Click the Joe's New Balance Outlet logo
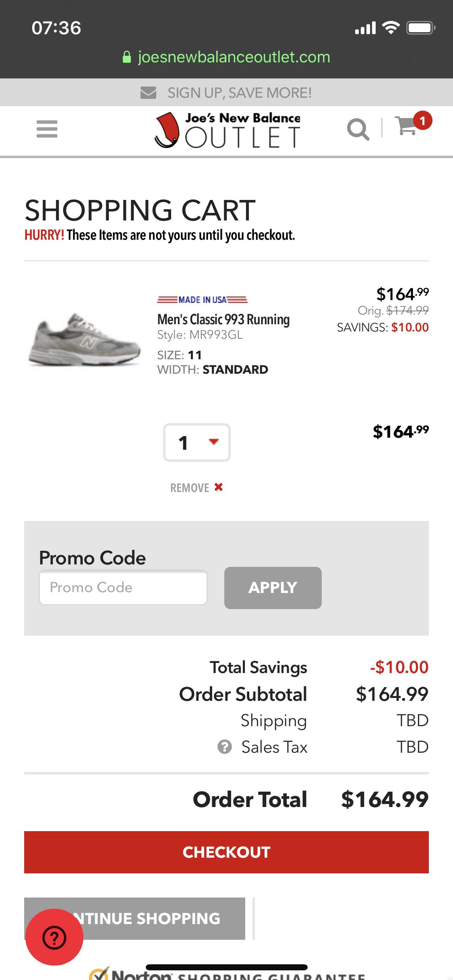Screen dimensions: 453x980 [x=228, y=130]
